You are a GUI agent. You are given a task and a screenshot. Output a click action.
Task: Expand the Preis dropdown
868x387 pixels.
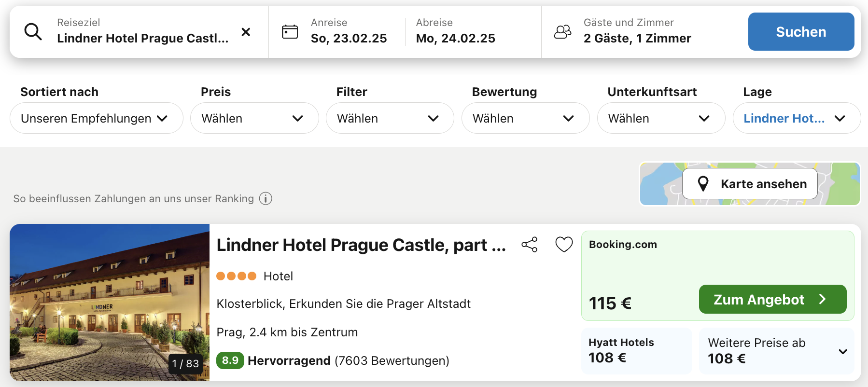coord(254,118)
